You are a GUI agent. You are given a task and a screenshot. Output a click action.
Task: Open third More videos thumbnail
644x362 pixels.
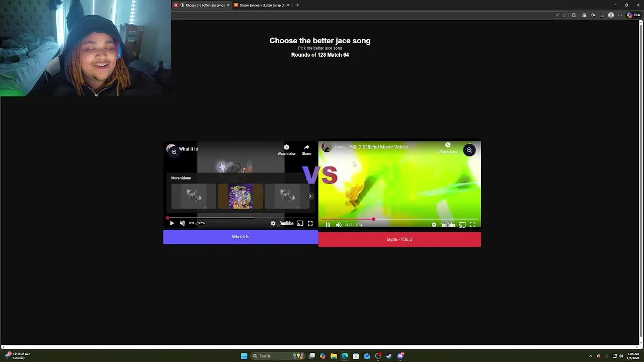click(x=287, y=197)
